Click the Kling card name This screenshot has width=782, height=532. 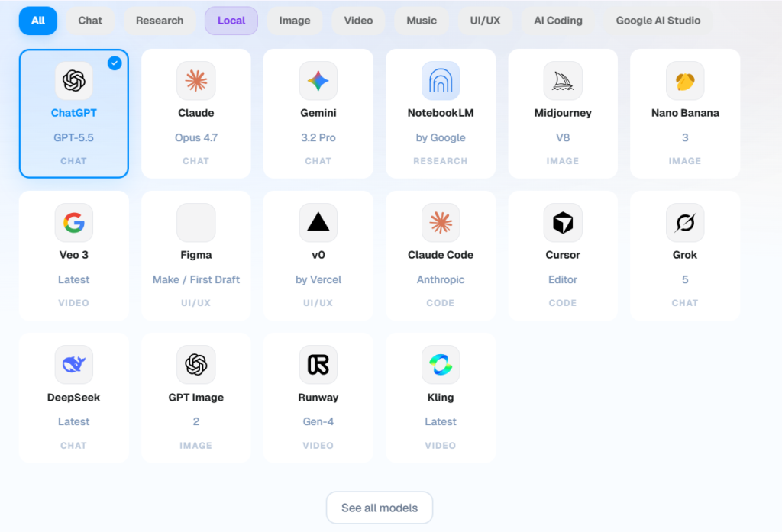click(441, 398)
